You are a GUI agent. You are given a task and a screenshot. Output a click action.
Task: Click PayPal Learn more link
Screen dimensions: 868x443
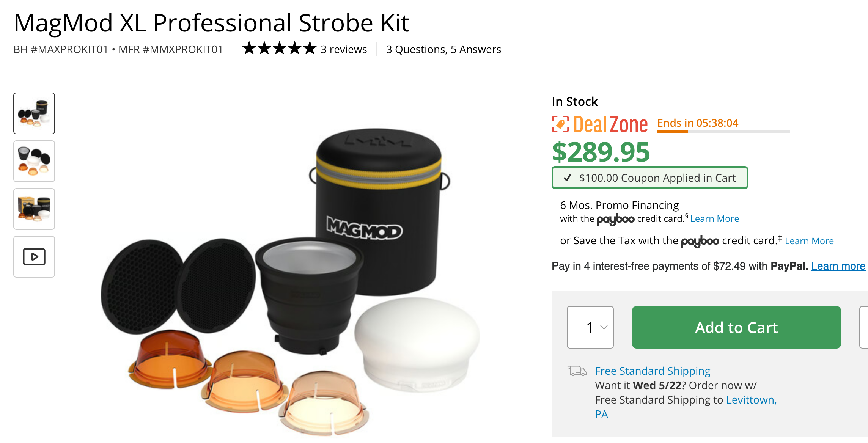[838, 266]
